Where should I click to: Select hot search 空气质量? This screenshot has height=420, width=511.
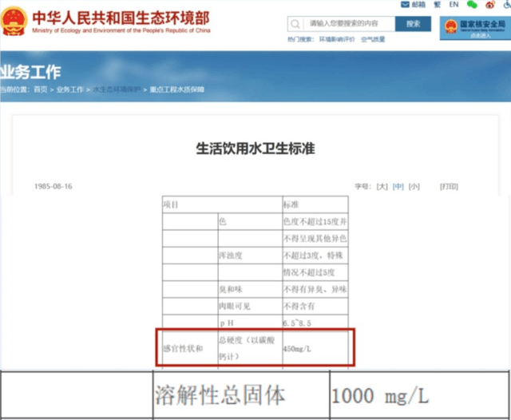pos(373,39)
